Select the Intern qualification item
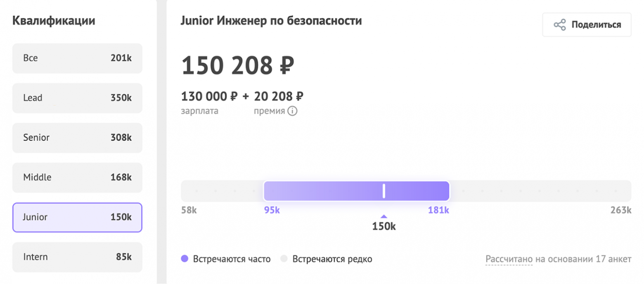644x284 pixels. (77, 257)
